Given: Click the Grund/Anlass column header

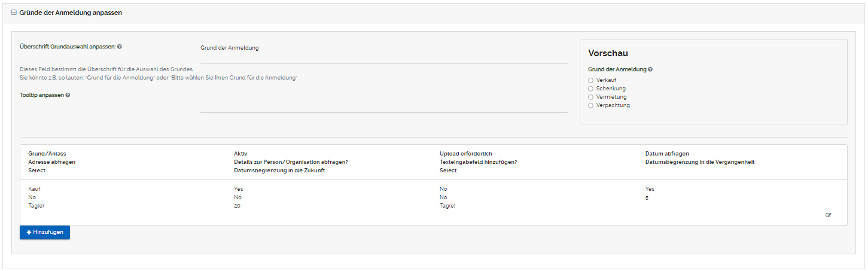Looking at the screenshot, I should [x=47, y=154].
